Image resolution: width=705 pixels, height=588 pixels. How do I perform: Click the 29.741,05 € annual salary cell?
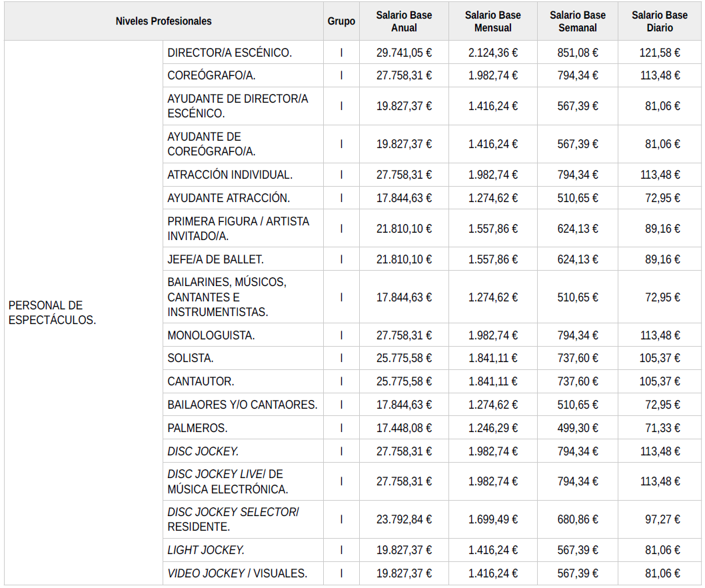tap(404, 53)
